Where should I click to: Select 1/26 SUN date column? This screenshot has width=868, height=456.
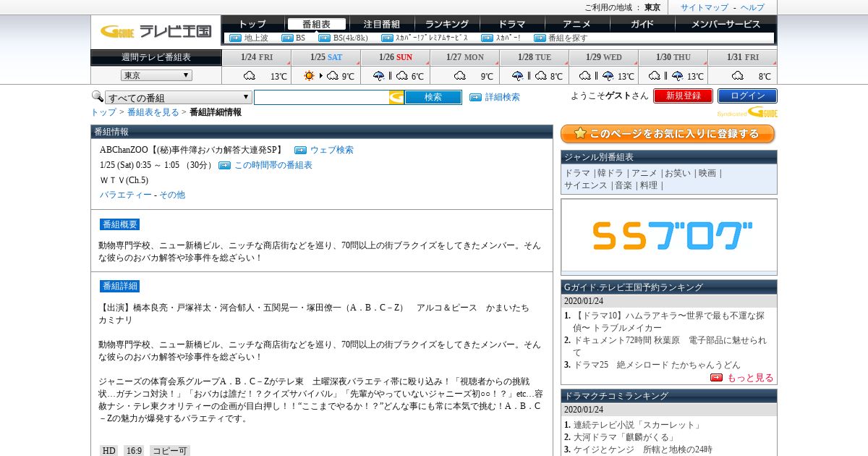pos(396,57)
